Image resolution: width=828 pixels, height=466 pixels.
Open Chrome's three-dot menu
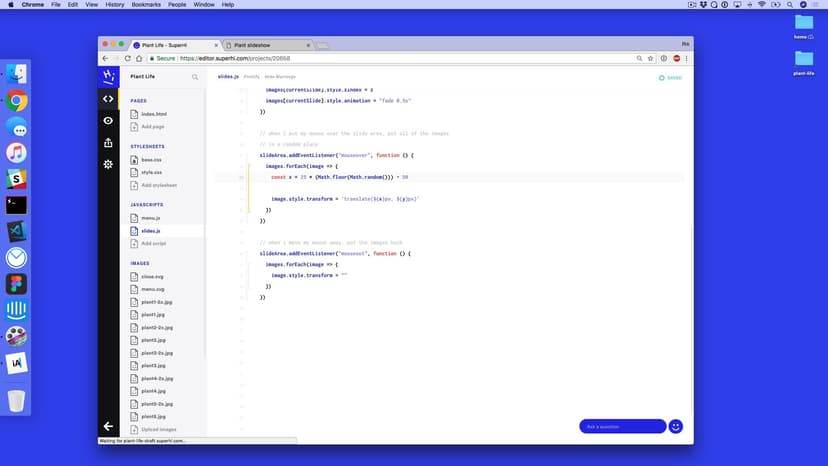[687, 59]
